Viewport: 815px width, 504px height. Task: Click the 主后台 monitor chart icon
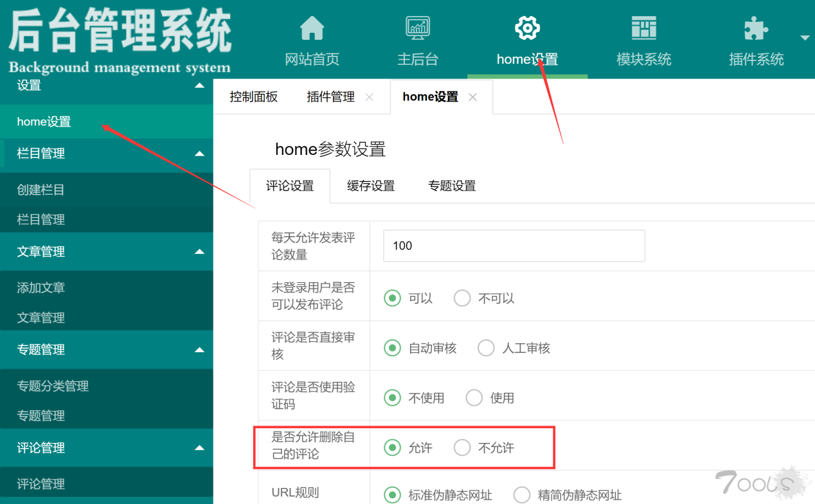point(418,28)
